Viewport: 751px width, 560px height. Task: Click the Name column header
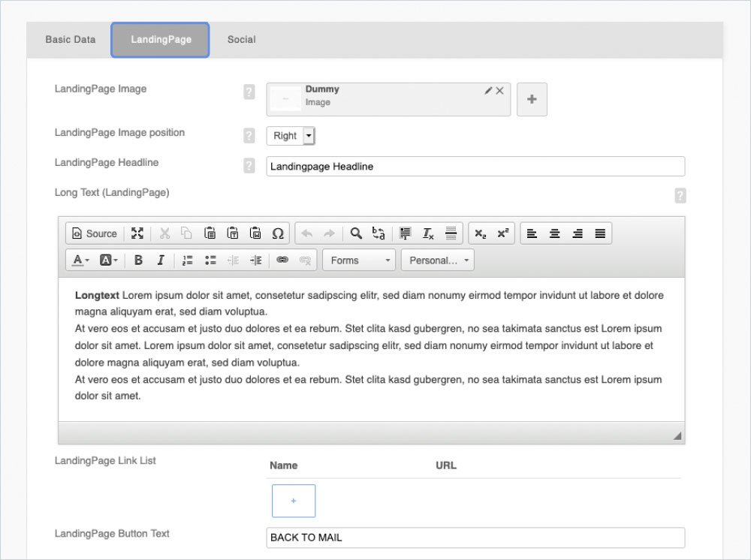[x=284, y=465]
